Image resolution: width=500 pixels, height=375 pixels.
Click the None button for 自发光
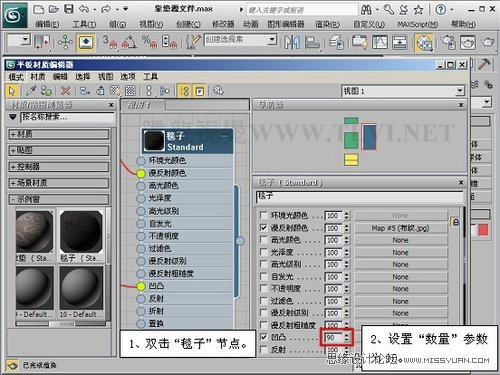tap(401, 277)
